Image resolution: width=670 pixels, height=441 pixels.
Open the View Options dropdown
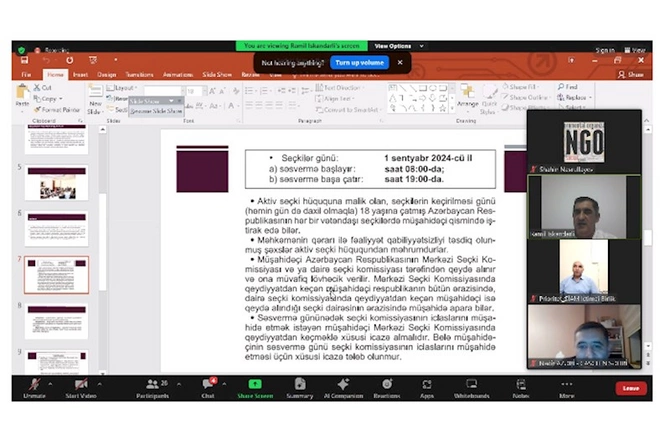(399, 46)
